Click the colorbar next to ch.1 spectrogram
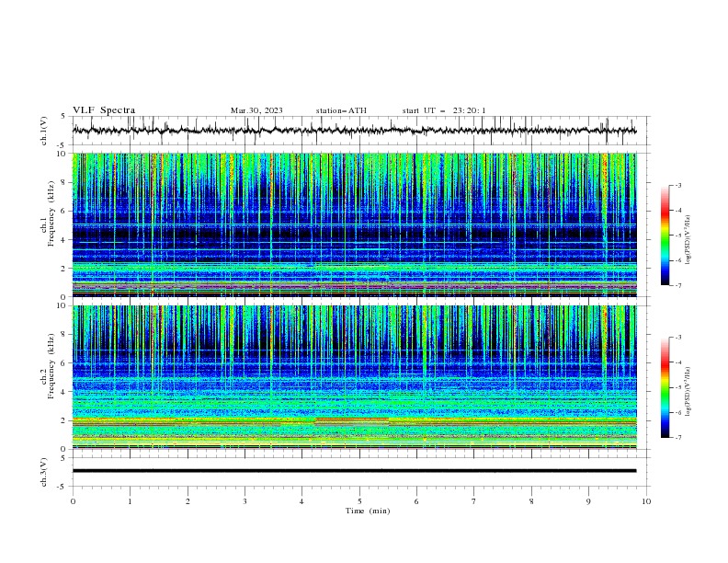 665,236
